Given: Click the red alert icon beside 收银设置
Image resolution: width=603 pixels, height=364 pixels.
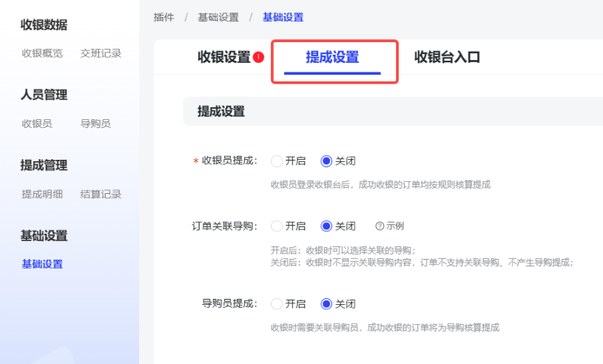Looking at the screenshot, I should pos(258,57).
